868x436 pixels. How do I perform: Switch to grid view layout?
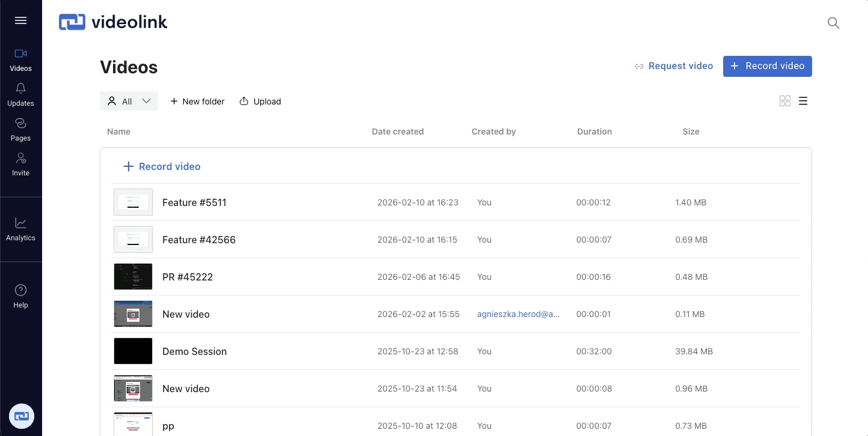pos(784,101)
